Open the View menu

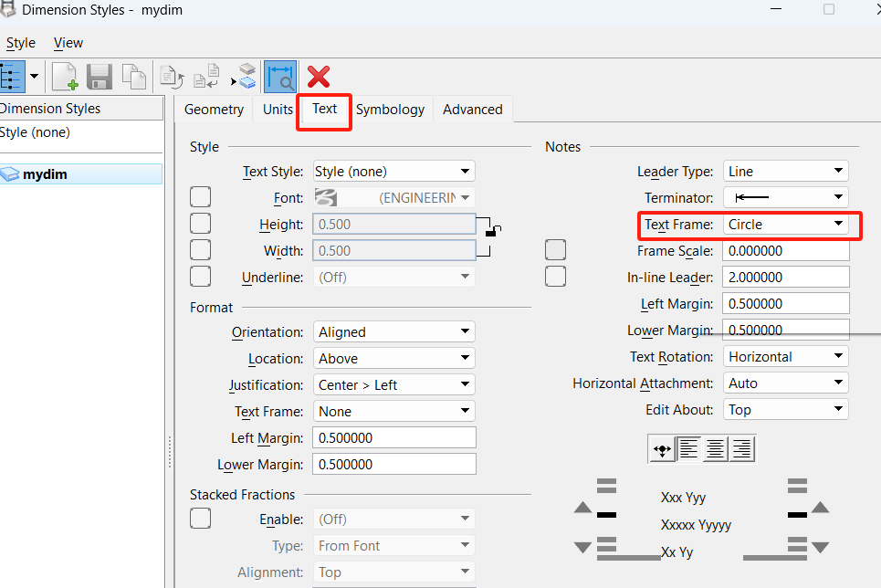pos(68,43)
